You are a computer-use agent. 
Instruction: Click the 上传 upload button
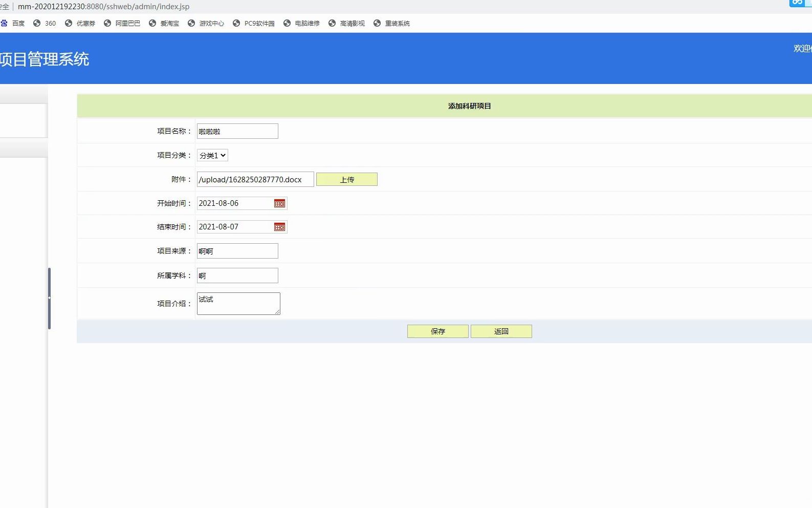click(347, 179)
